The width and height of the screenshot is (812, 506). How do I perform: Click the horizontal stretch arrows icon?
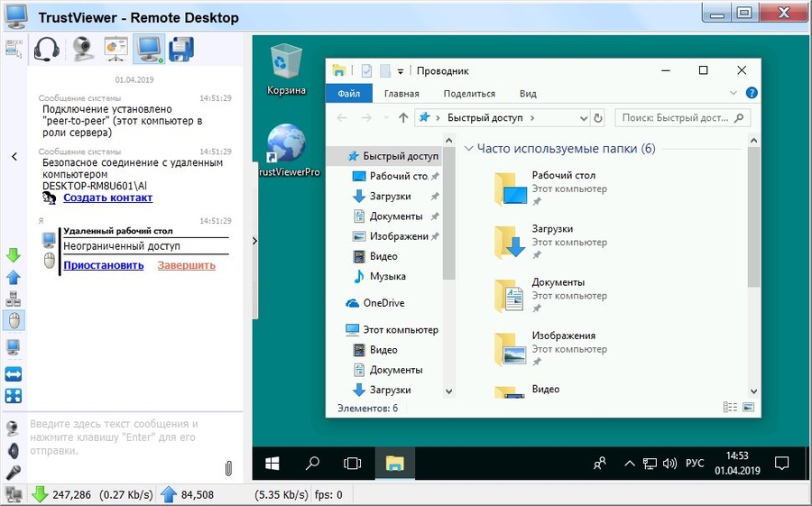coord(14,374)
